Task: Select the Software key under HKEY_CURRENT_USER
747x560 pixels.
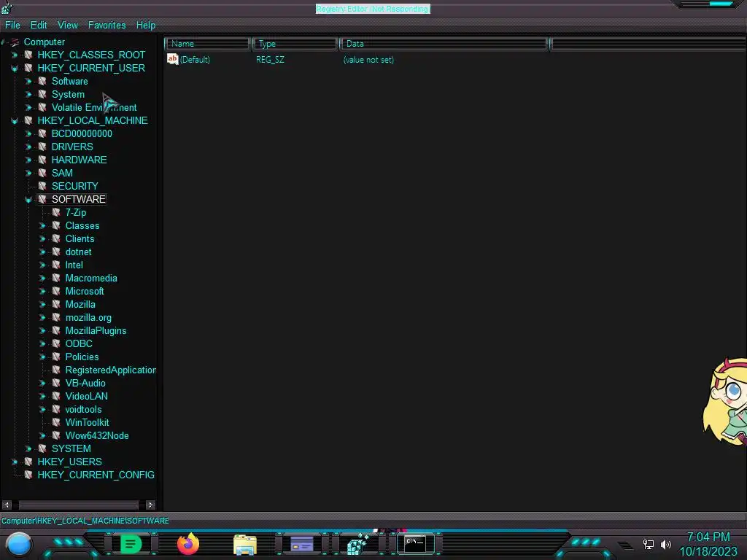Action: point(69,82)
